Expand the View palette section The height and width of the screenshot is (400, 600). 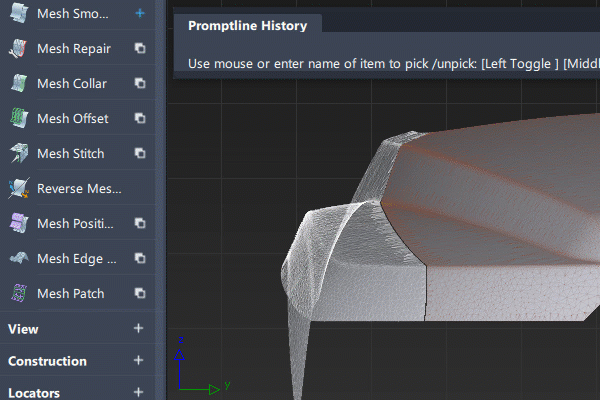click(139, 328)
